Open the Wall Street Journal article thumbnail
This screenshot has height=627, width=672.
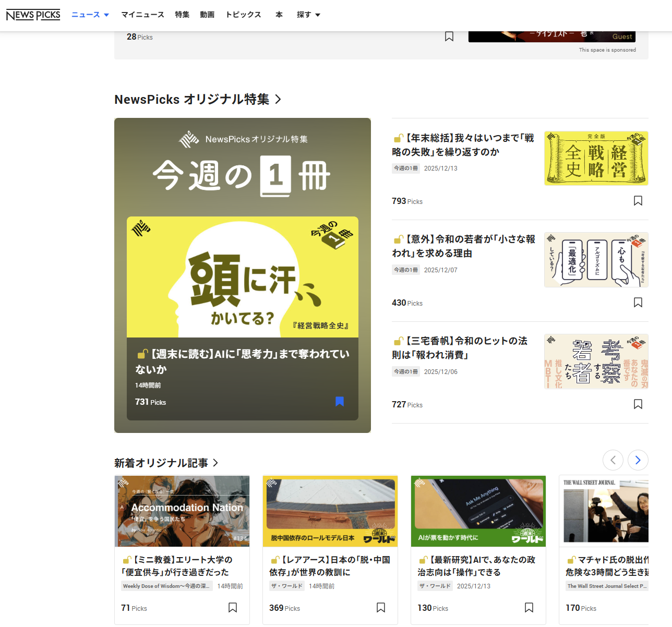tap(605, 511)
